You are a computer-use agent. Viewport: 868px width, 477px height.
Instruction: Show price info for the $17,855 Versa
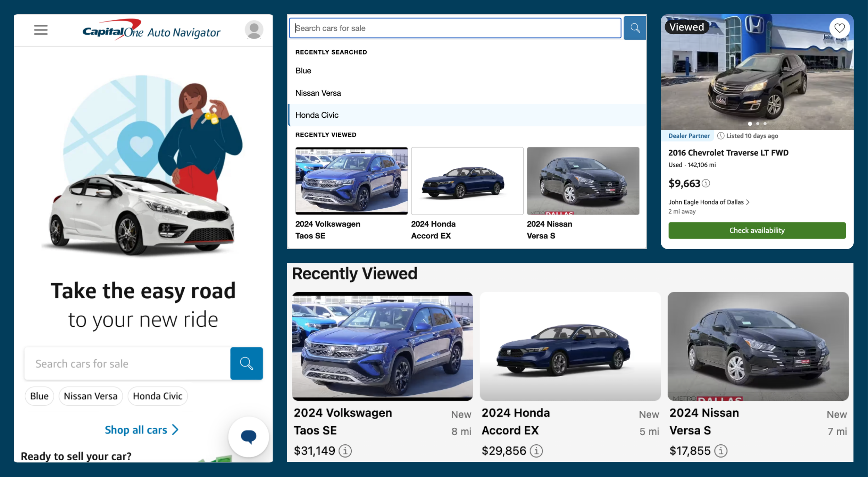[x=721, y=451]
